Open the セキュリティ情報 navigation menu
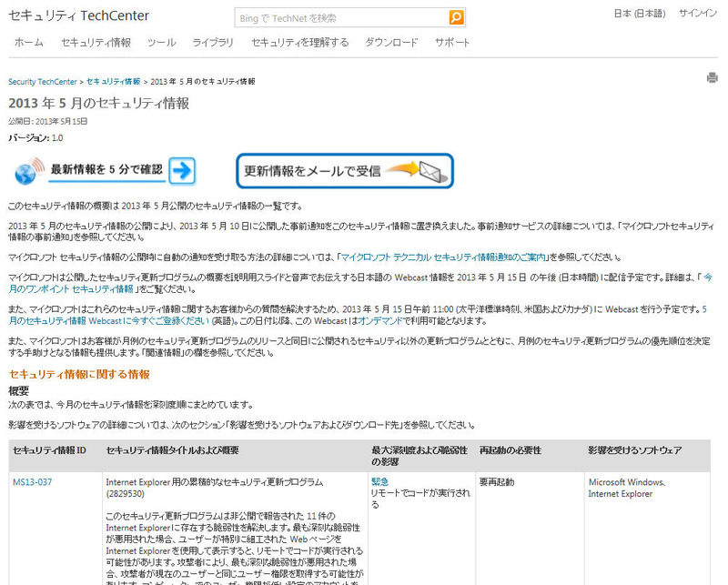 tap(96, 43)
